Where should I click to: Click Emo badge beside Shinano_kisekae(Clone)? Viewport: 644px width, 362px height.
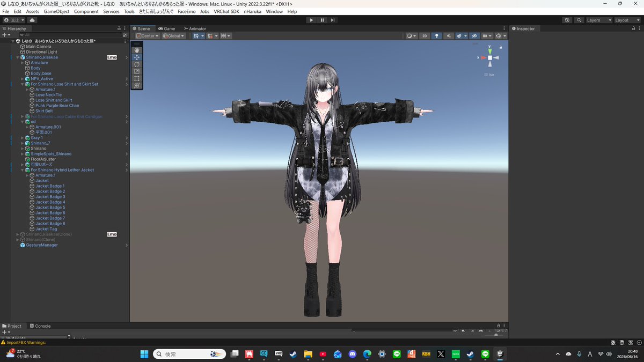click(x=112, y=234)
